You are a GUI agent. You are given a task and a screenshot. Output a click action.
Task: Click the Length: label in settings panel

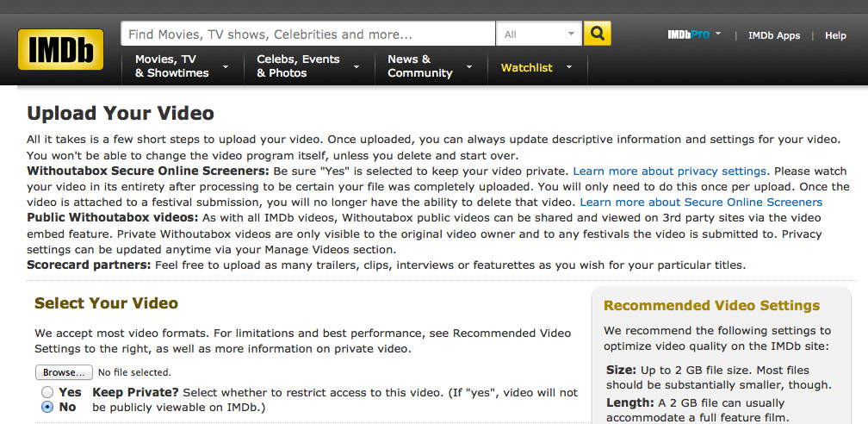pos(630,403)
